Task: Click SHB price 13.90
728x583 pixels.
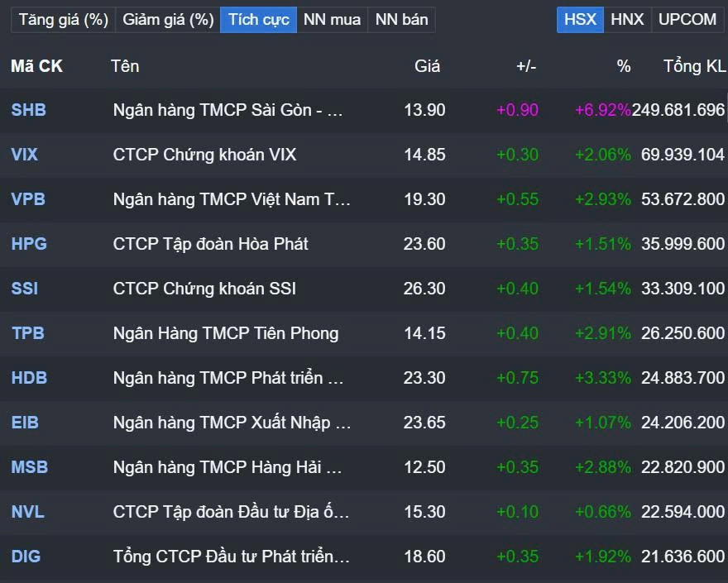Action: (x=424, y=110)
